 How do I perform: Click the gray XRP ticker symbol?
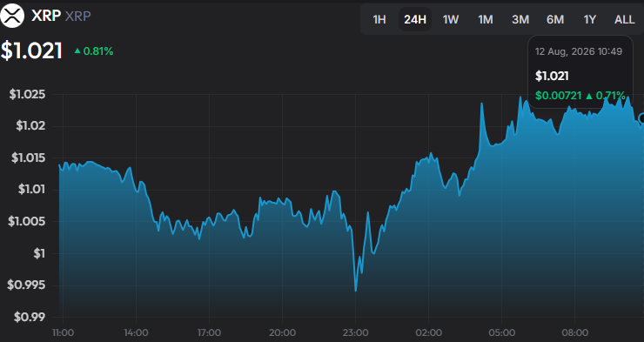pos(78,16)
